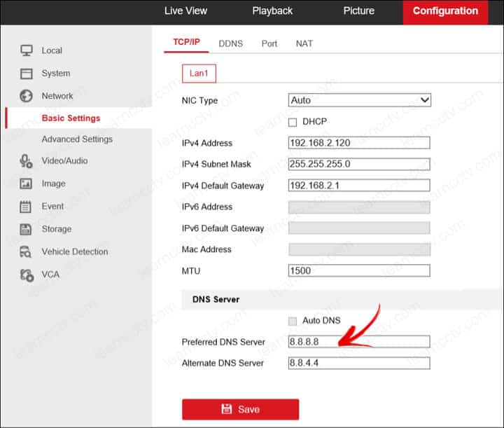
Task: Open the Live View menu
Action: click(x=185, y=11)
